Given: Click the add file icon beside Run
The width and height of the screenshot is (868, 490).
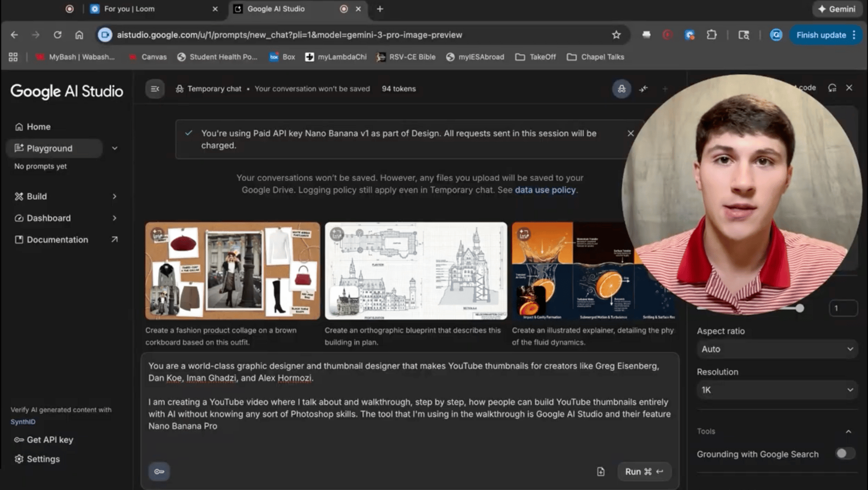Looking at the screenshot, I should pyautogui.click(x=600, y=471).
